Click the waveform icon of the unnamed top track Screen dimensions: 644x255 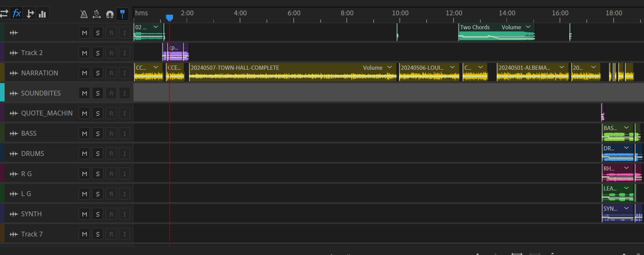pos(14,33)
